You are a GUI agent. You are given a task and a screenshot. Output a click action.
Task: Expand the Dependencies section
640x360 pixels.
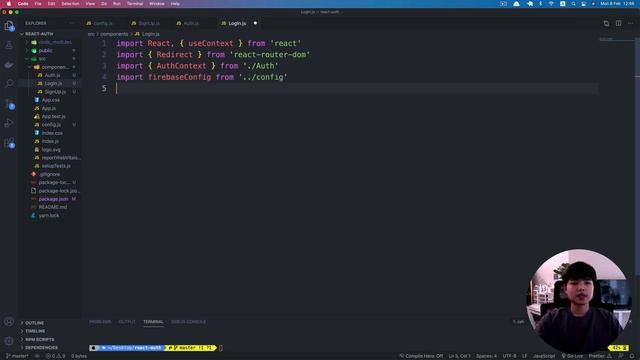[41, 347]
